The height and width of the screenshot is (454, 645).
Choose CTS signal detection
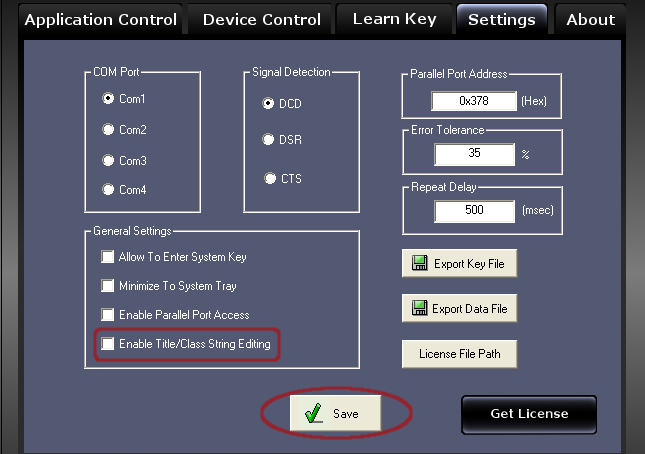click(x=270, y=178)
